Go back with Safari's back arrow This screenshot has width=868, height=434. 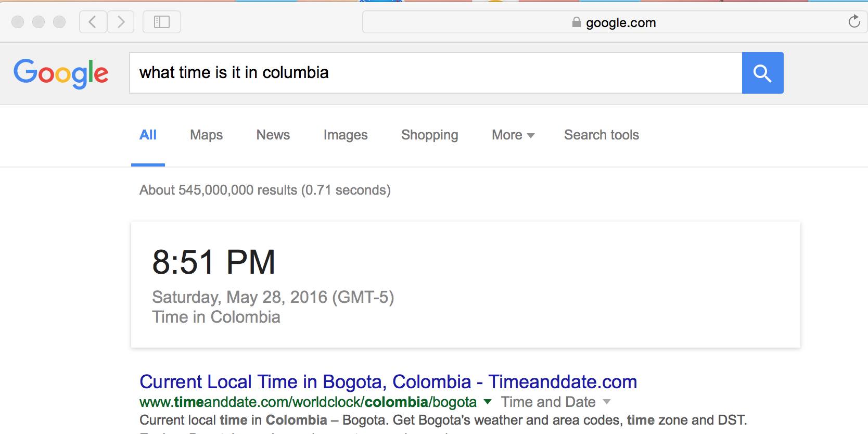93,22
